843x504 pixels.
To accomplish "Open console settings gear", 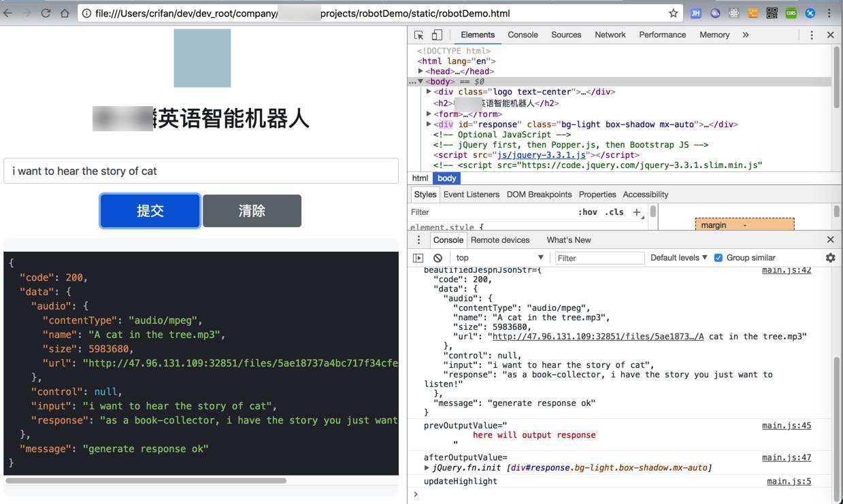I will pyautogui.click(x=830, y=258).
